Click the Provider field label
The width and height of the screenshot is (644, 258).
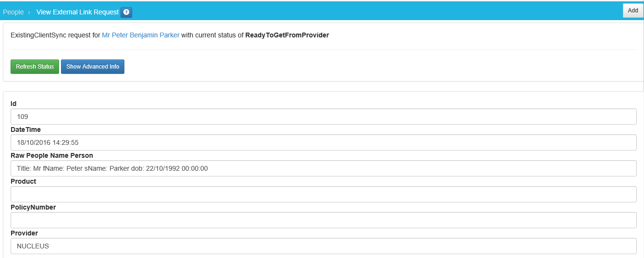[x=24, y=233]
